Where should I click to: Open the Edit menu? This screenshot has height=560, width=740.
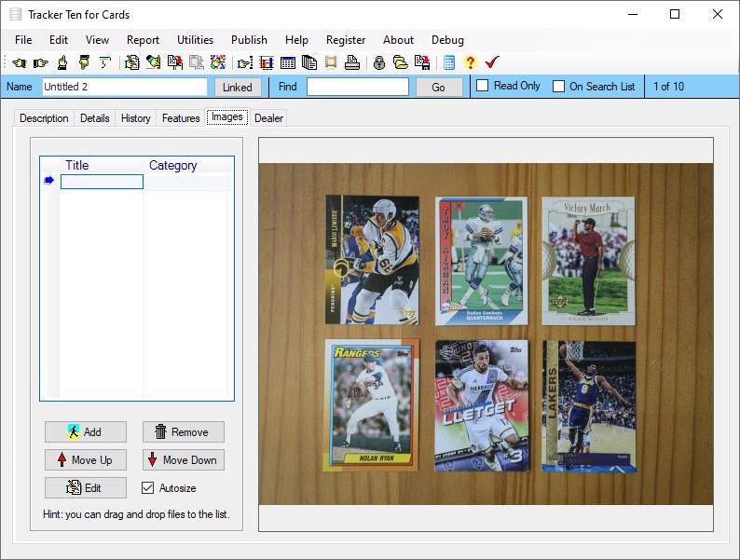coord(59,40)
